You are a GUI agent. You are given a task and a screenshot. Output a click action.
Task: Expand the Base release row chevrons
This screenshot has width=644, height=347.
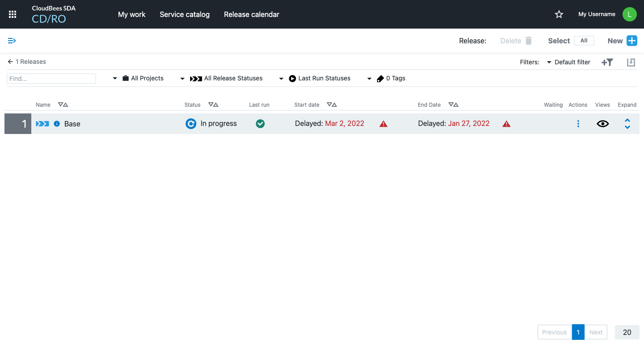(627, 123)
